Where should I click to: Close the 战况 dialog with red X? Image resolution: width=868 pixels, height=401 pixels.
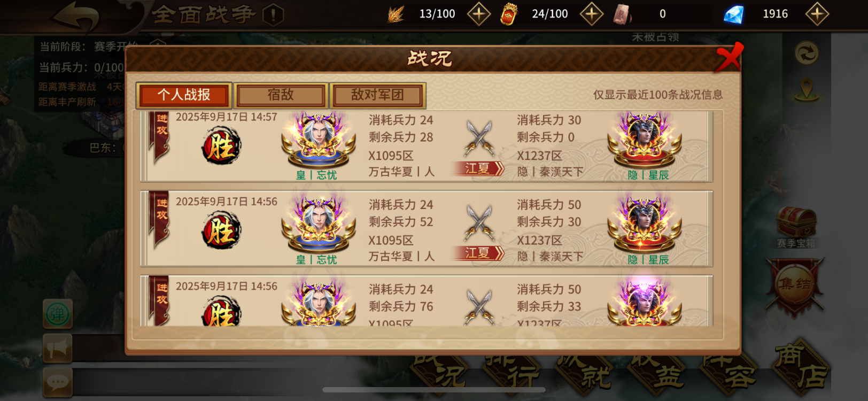(729, 57)
